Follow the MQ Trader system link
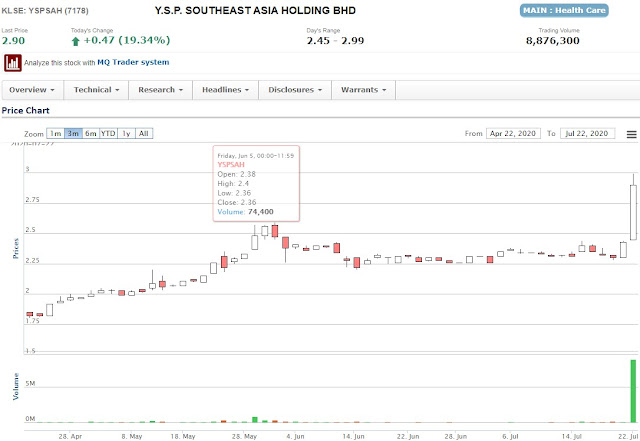 [133, 62]
